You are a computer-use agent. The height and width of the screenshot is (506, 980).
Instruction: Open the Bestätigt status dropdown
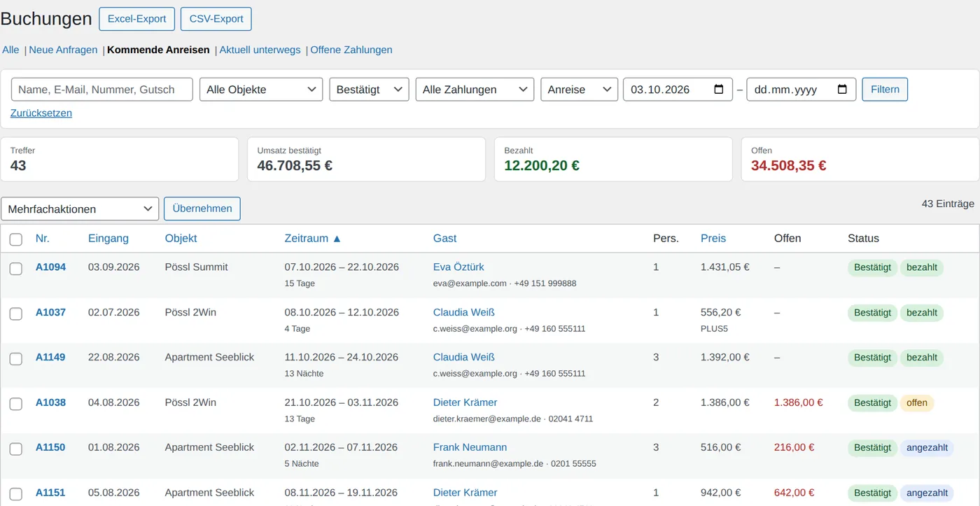tap(369, 90)
